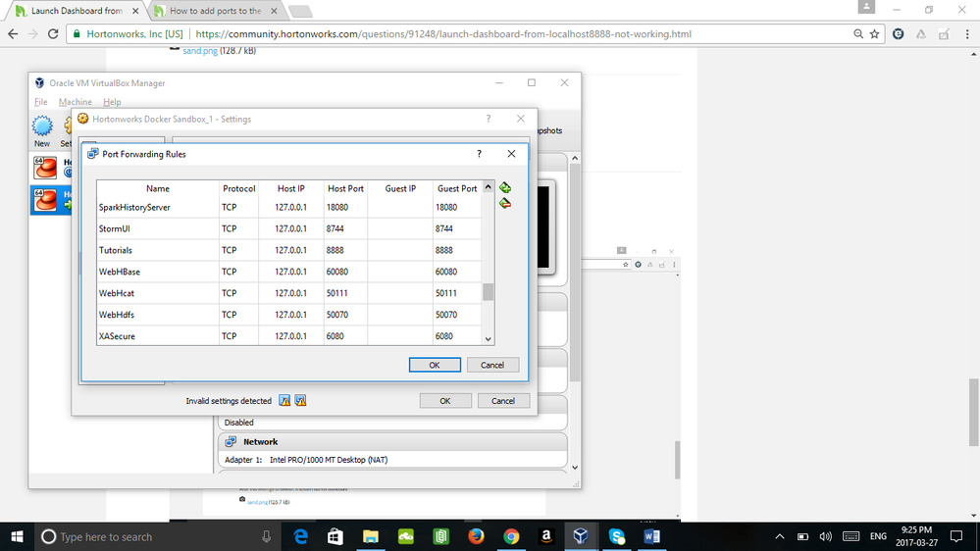Click the zoom magnifier icon in address bar
The height and width of the screenshot is (551, 980).
point(858,34)
